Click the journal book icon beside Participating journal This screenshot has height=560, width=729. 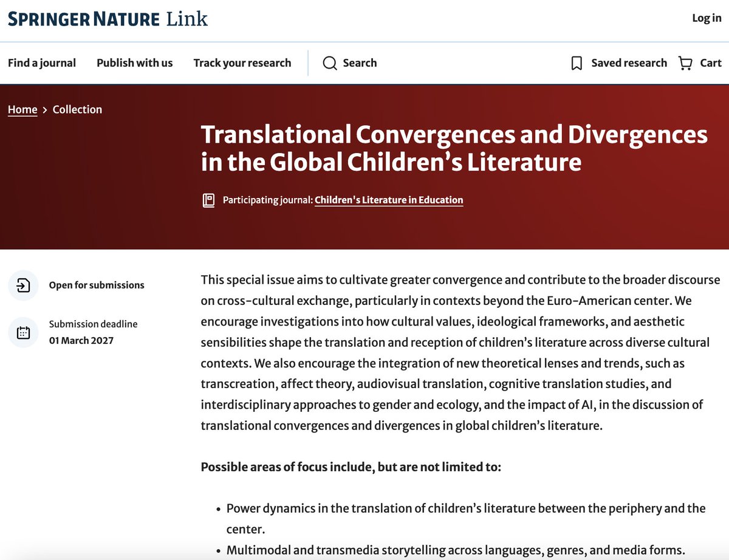tap(208, 199)
